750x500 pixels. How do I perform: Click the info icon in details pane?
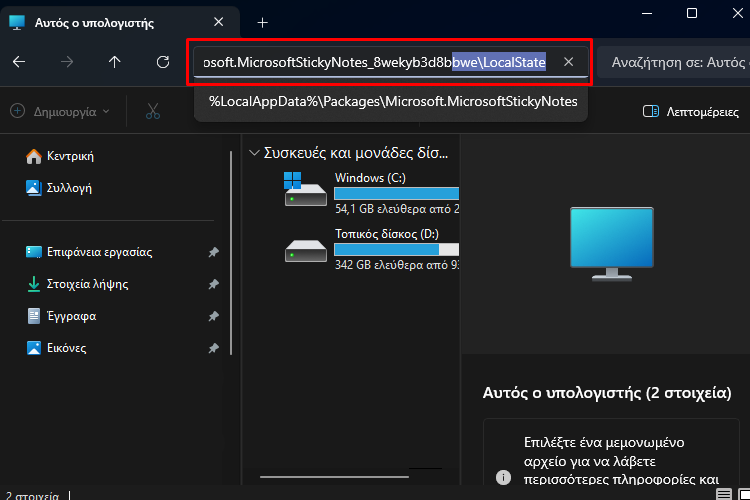[503, 477]
